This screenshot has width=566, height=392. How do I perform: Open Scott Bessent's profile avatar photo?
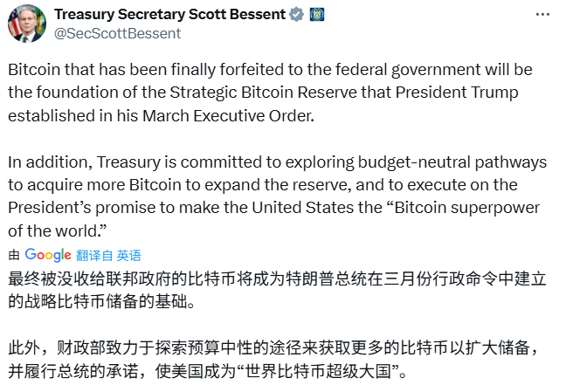[27, 24]
